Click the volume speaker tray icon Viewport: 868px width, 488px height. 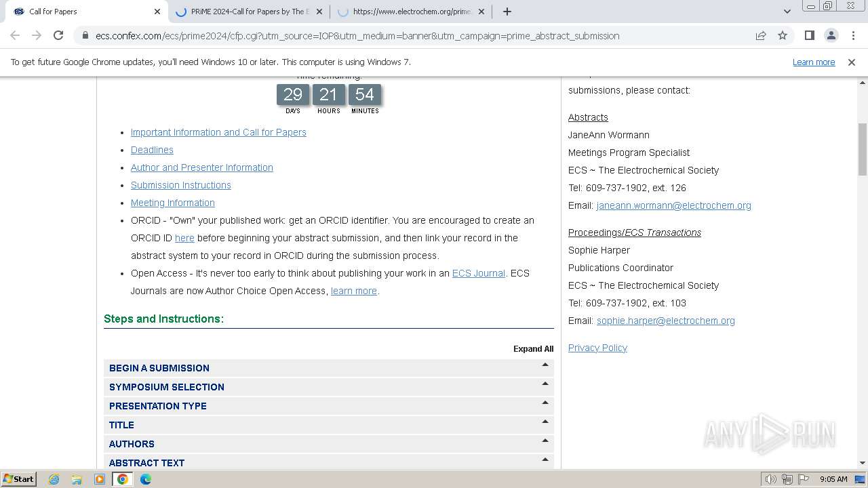tap(771, 479)
